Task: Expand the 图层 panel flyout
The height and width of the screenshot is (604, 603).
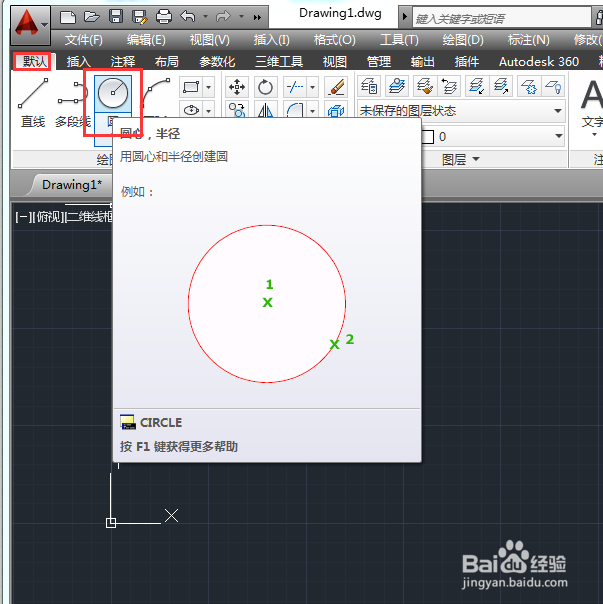Action: pyautogui.click(x=461, y=159)
